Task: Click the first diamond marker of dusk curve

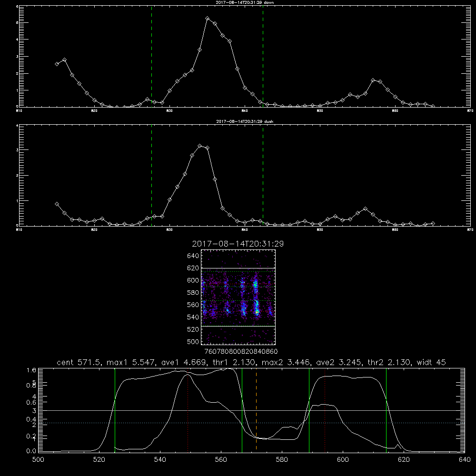Action: pos(57,204)
